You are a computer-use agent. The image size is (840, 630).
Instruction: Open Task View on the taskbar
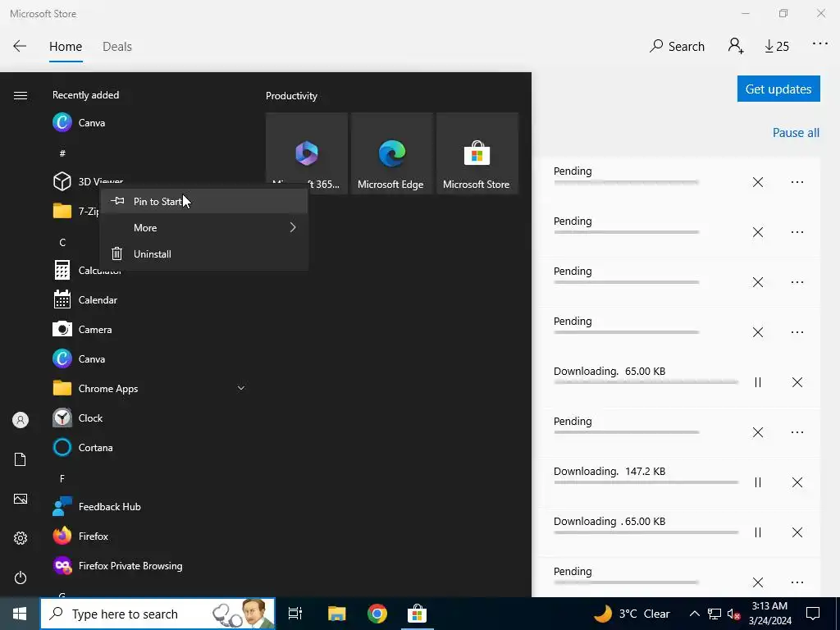[295, 614]
